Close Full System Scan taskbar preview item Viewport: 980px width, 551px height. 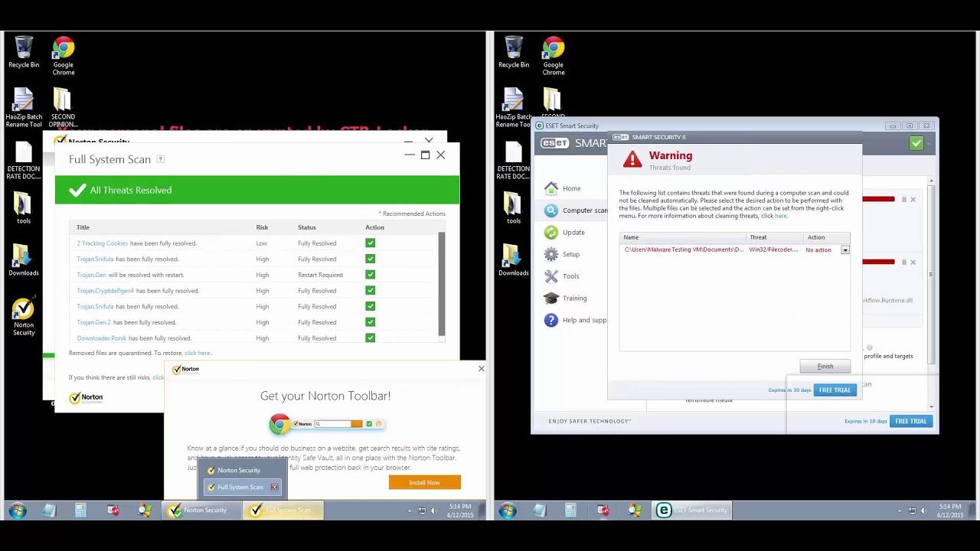[x=274, y=487]
